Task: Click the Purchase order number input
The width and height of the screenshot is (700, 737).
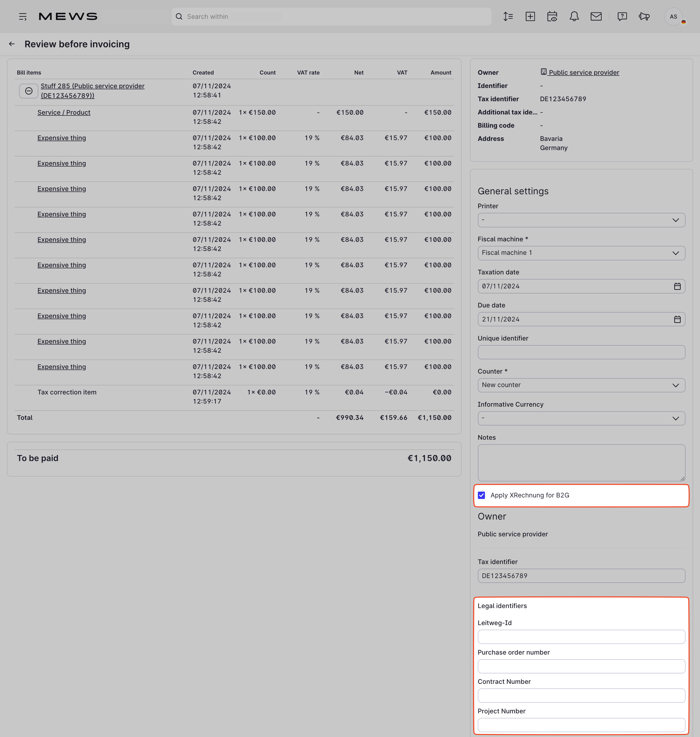Action: tap(581, 666)
